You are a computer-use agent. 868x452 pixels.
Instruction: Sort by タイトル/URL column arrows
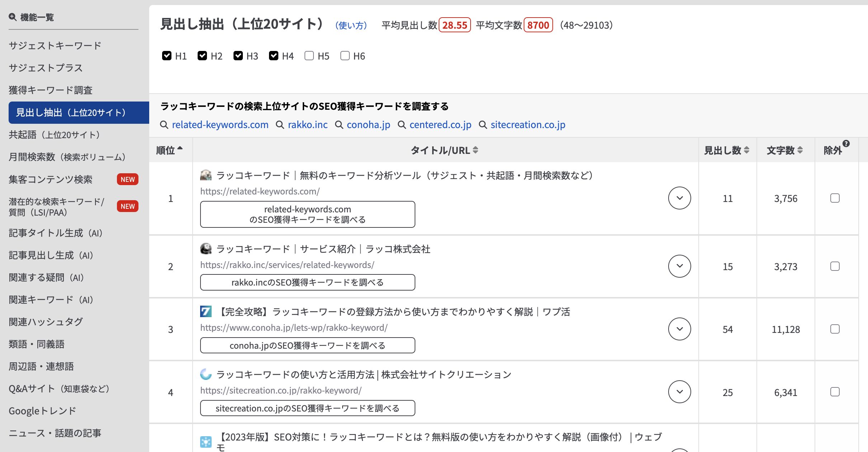(476, 150)
